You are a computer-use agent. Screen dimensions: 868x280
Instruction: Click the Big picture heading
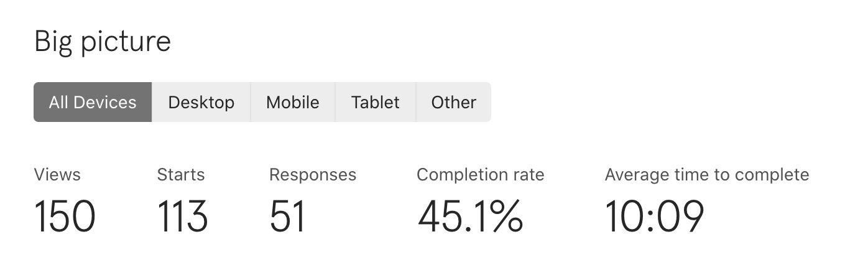(x=103, y=42)
